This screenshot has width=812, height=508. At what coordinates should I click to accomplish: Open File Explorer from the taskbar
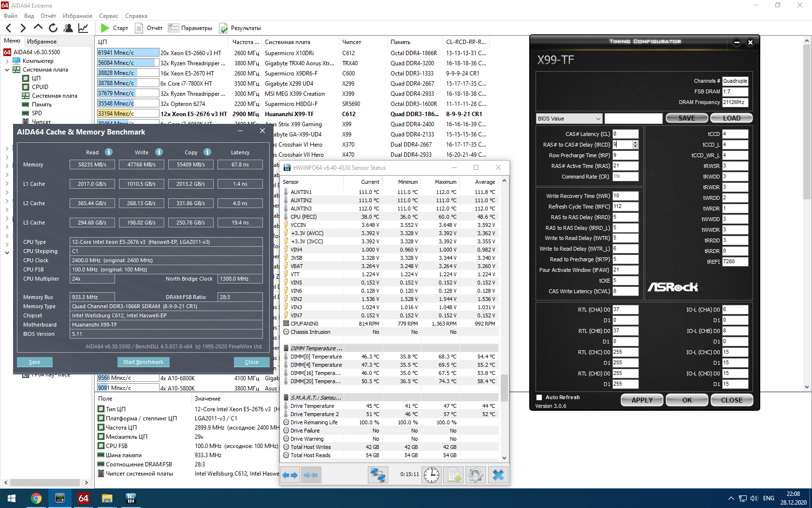107,498
